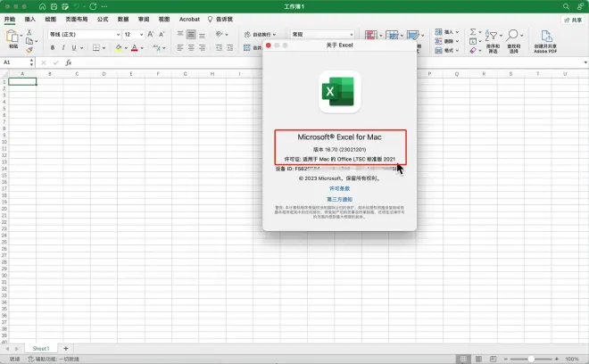Switch to the 页面布局 ribbon tab
589x364 pixels.
pyautogui.click(x=77, y=19)
